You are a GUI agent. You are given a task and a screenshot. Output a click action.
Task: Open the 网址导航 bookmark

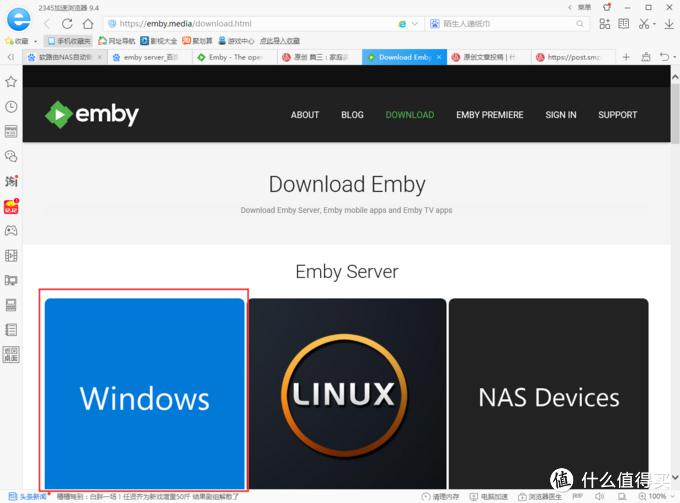pyautogui.click(x=117, y=41)
